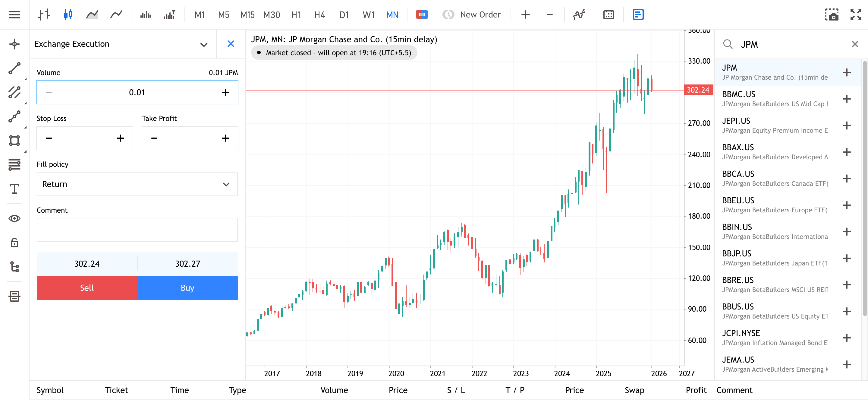Select BBCA.US in search results

point(788,178)
